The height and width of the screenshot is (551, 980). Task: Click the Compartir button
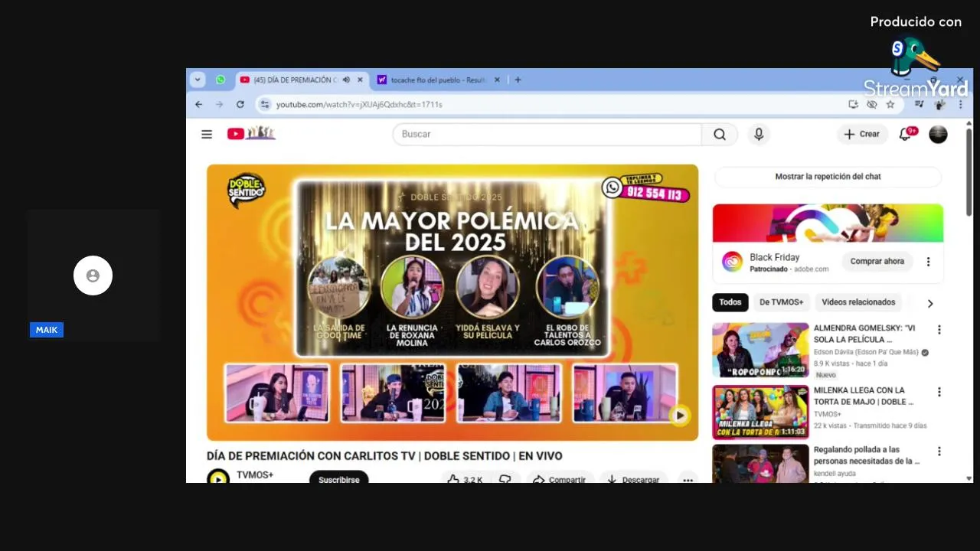point(560,479)
